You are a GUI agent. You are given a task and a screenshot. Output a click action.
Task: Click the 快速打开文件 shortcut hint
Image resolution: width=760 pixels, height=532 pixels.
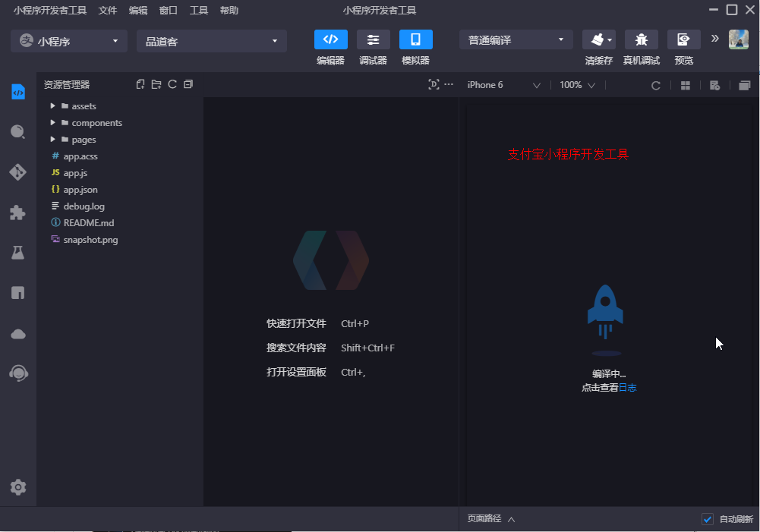pyautogui.click(x=296, y=323)
